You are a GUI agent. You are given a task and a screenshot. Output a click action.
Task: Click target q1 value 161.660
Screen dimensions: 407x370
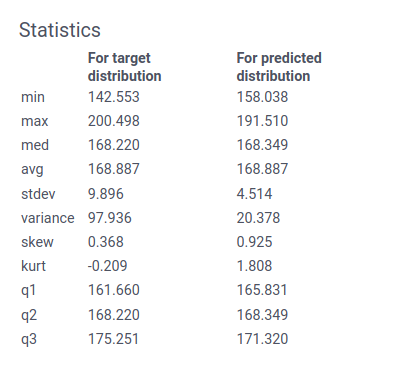(114, 290)
